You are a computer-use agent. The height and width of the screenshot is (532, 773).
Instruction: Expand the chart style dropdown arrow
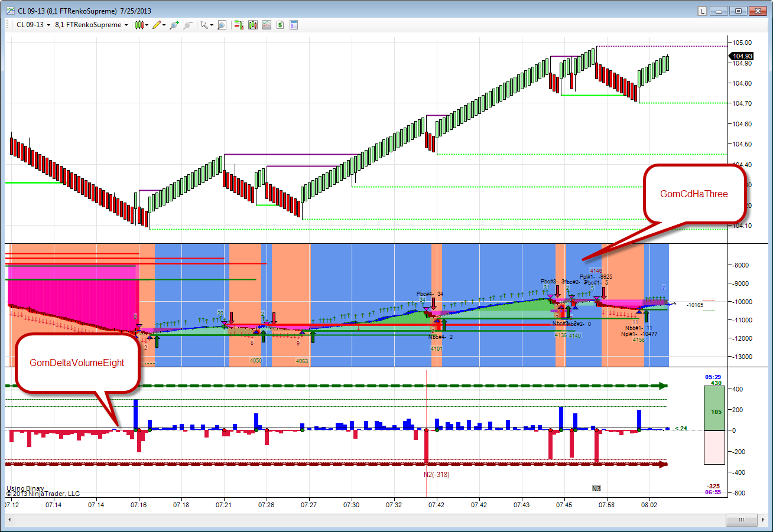coord(147,25)
